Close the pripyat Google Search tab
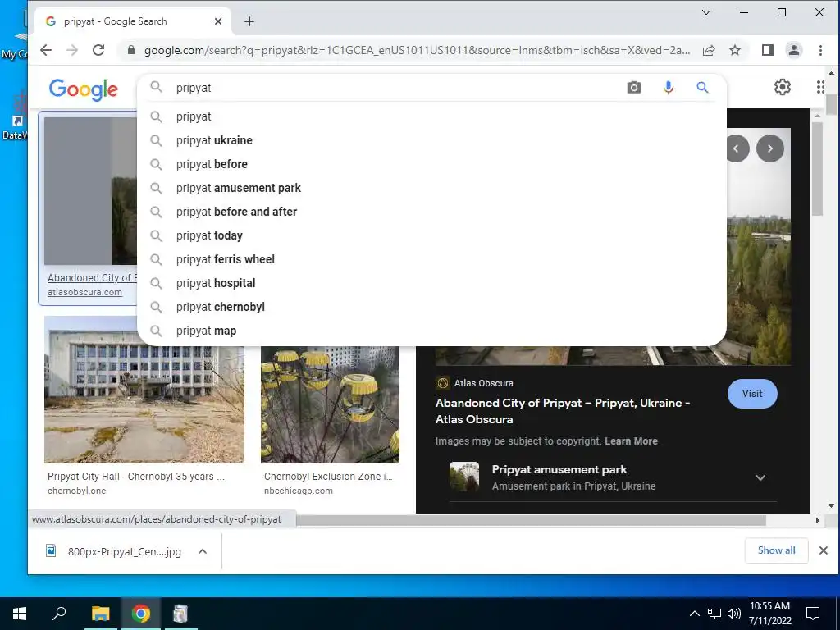This screenshot has width=840, height=630. click(218, 21)
